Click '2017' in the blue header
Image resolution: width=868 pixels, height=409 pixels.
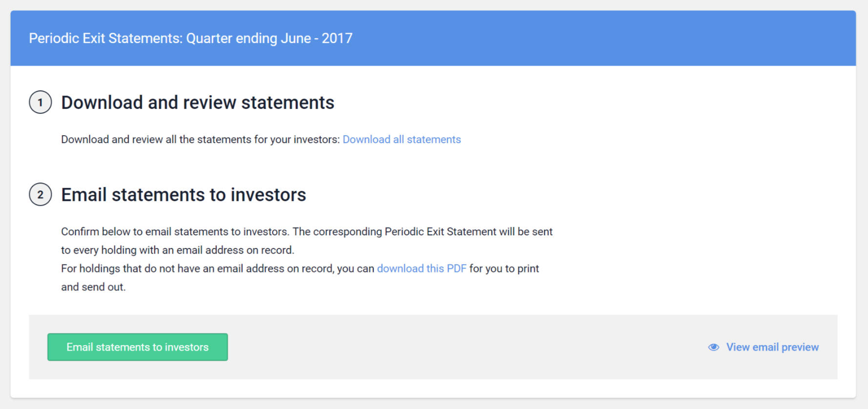click(x=337, y=39)
